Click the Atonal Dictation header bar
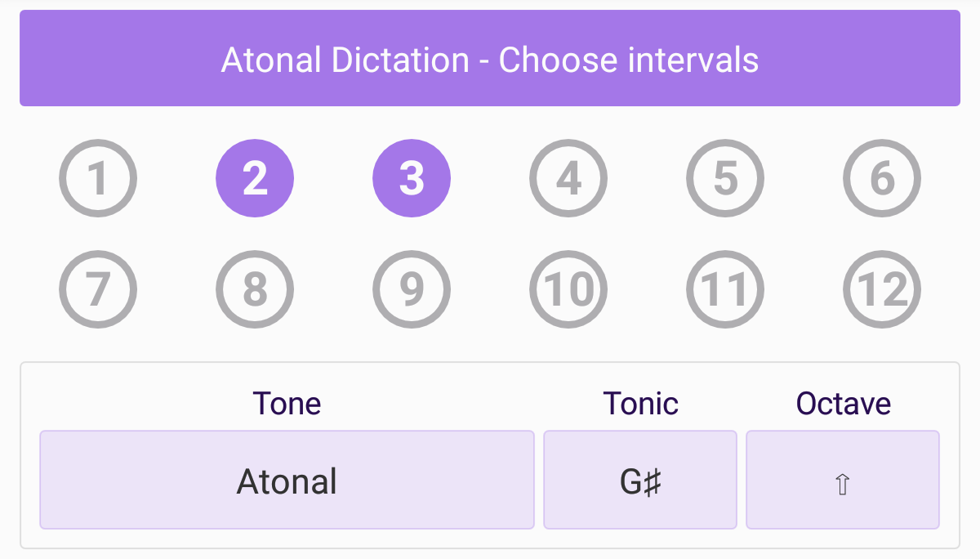The image size is (980, 559). (490, 58)
